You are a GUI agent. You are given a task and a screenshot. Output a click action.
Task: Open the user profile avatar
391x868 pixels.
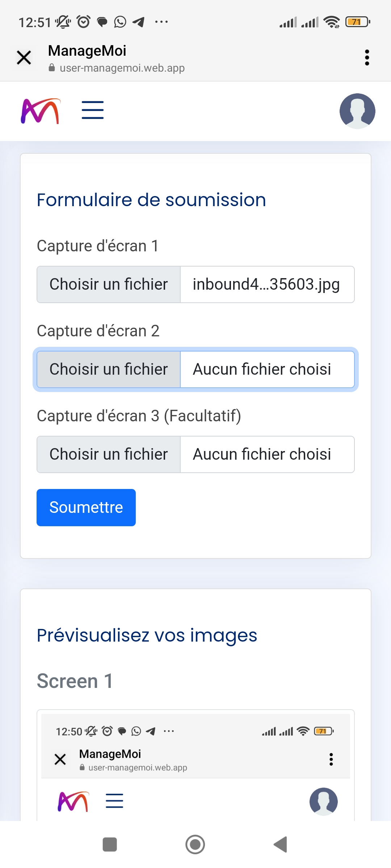pos(357,111)
